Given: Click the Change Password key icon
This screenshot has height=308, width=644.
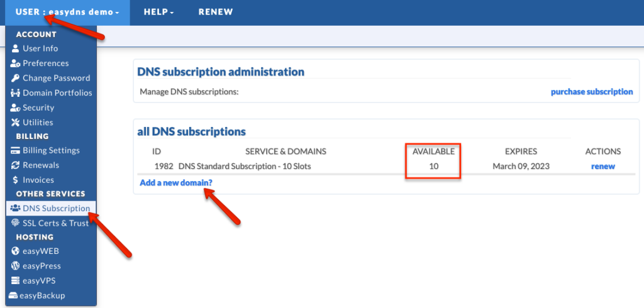Looking at the screenshot, I should [x=15, y=78].
